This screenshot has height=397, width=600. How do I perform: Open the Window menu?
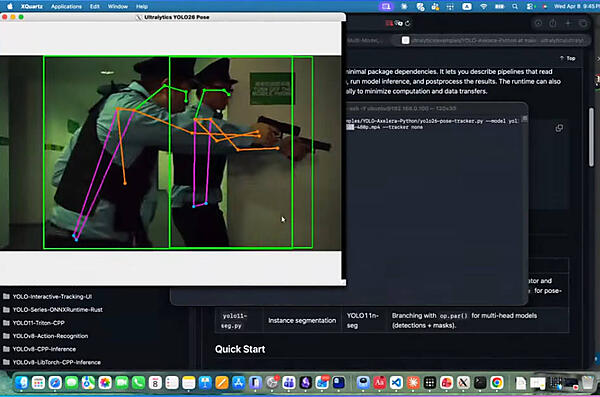pyautogui.click(x=117, y=7)
